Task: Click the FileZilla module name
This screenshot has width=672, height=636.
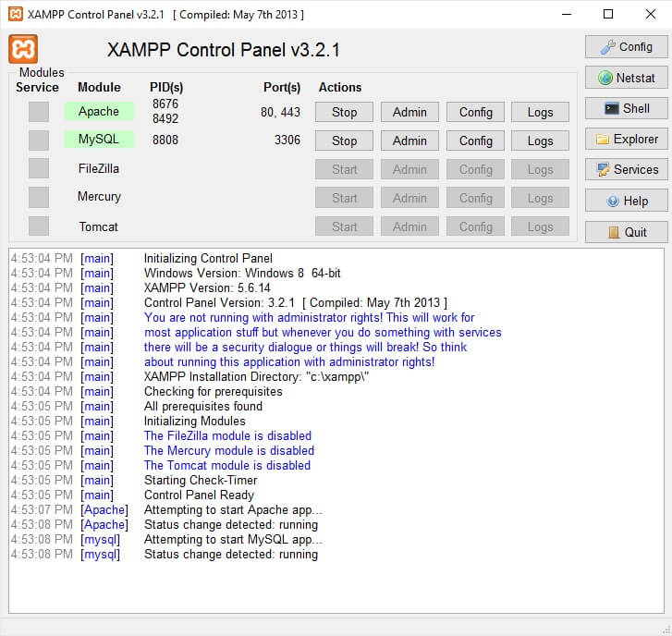Action: click(x=99, y=168)
